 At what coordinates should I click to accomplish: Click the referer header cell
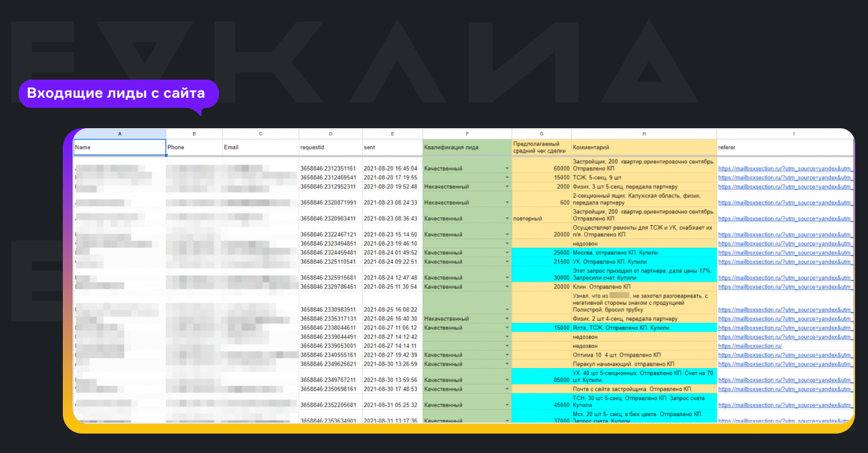click(x=785, y=148)
